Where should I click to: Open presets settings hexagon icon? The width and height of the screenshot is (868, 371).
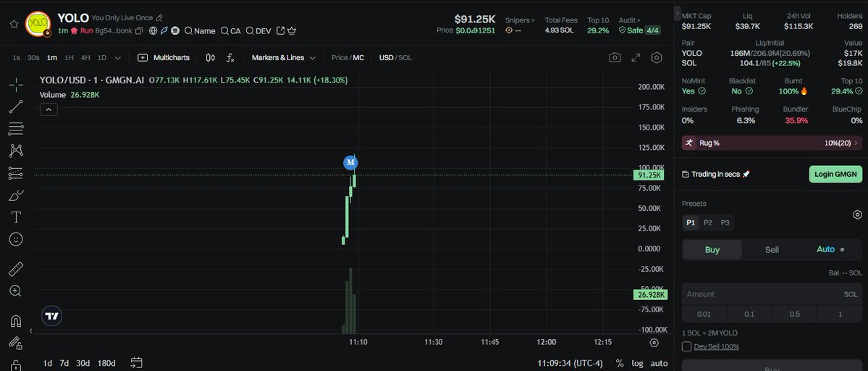click(x=857, y=215)
